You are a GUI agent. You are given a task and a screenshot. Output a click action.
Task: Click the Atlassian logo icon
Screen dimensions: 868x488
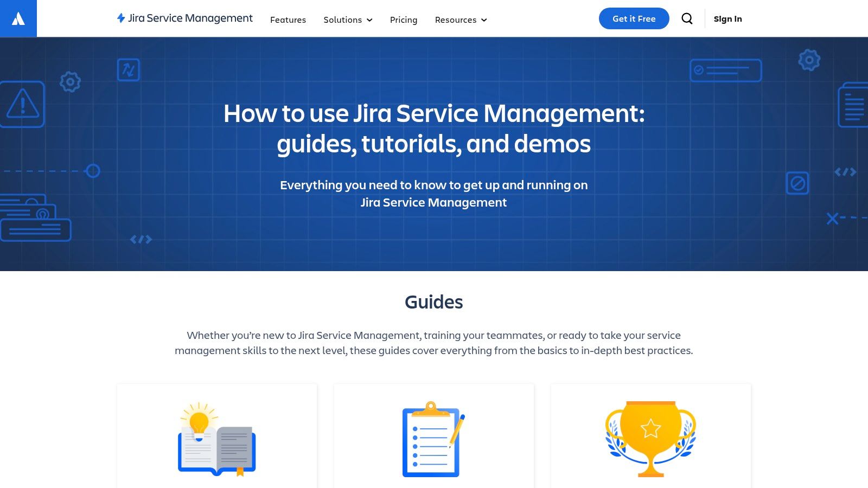[18, 18]
